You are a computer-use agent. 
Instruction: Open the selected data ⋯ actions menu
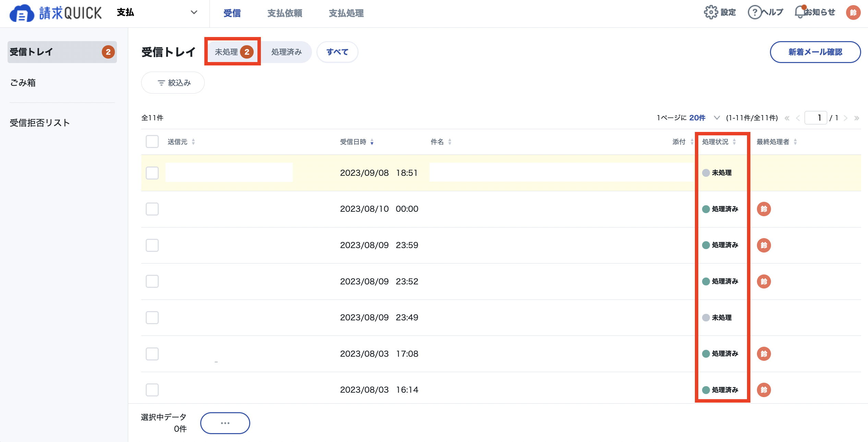point(225,423)
